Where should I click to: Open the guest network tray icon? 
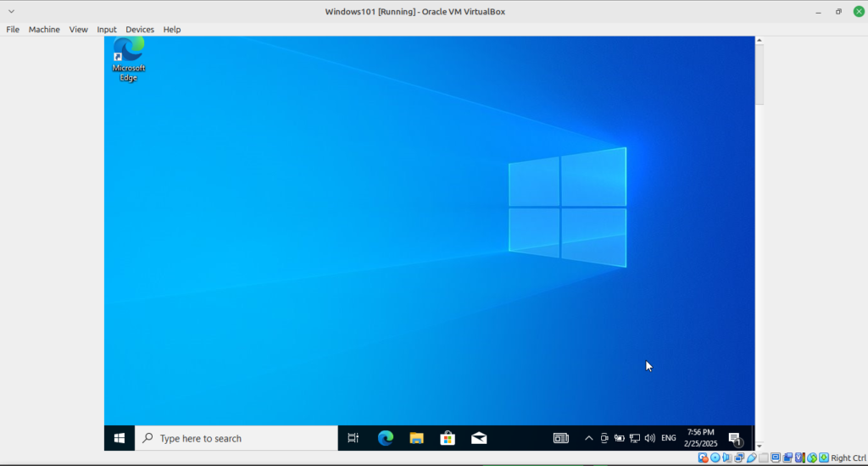point(634,438)
